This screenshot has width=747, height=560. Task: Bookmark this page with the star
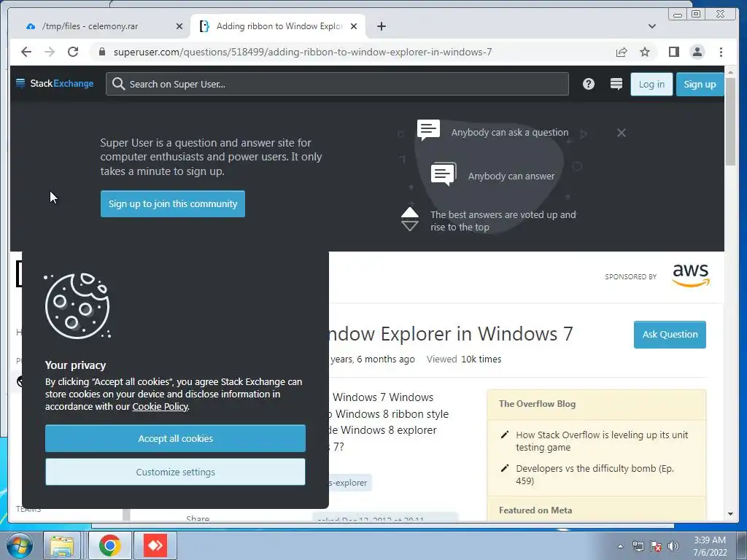click(645, 52)
